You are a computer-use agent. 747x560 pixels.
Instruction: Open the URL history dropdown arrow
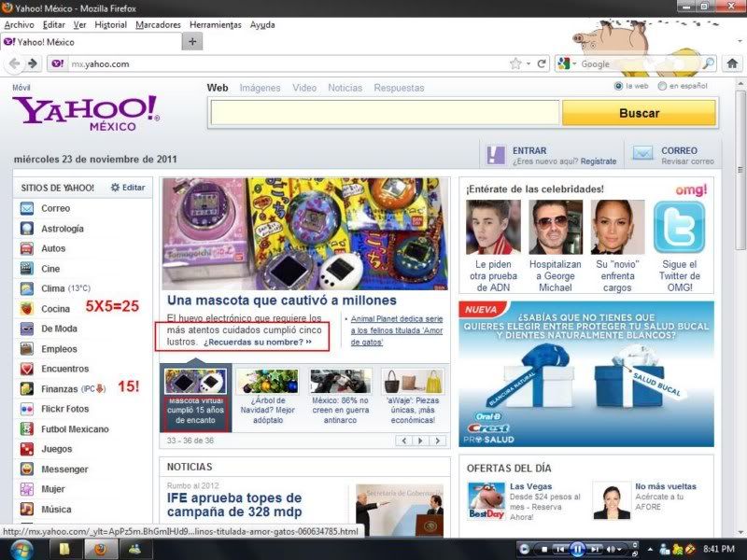[529, 63]
